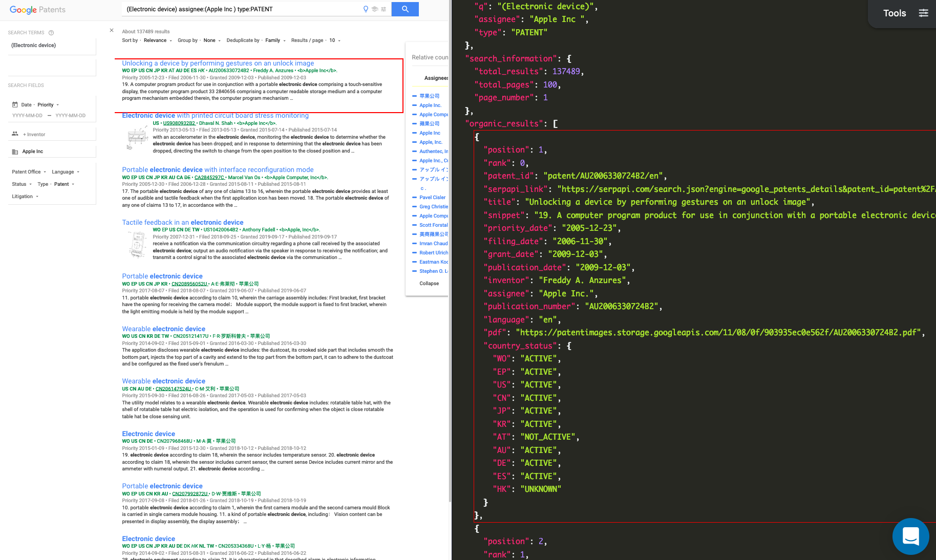Click the Assignees column header
The width and height of the screenshot is (936, 560).
tap(436, 78)
